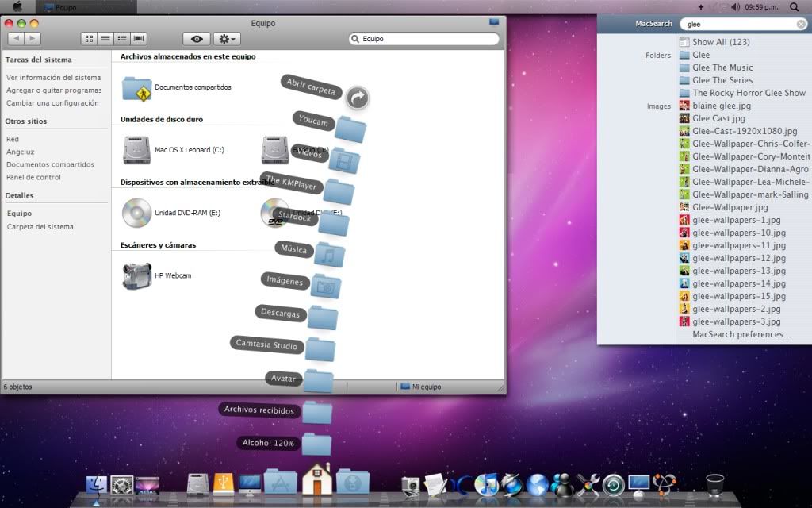Screen dimensions: 812x508
Task: Open Archivos recibidos folder in stack
Action: [316, 413]
